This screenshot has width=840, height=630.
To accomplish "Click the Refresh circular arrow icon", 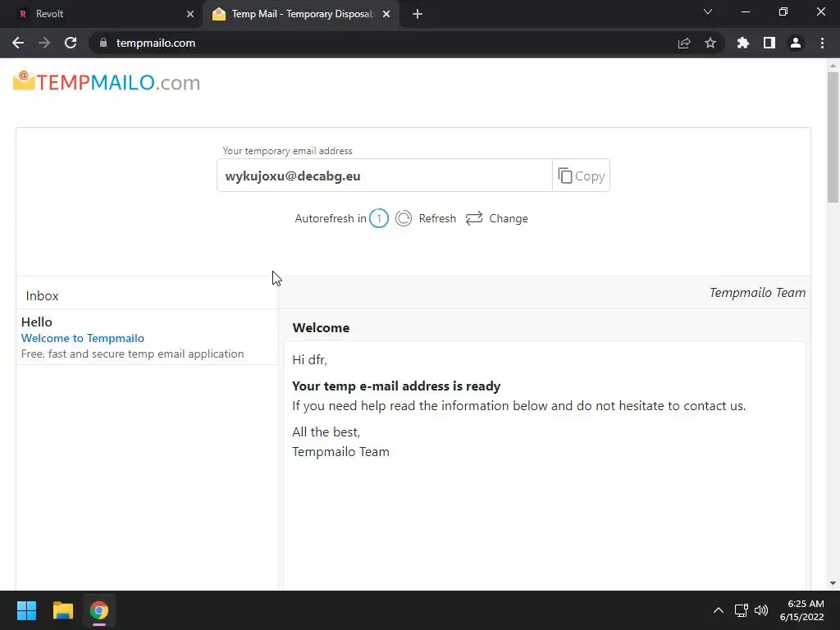I will 404,218.
